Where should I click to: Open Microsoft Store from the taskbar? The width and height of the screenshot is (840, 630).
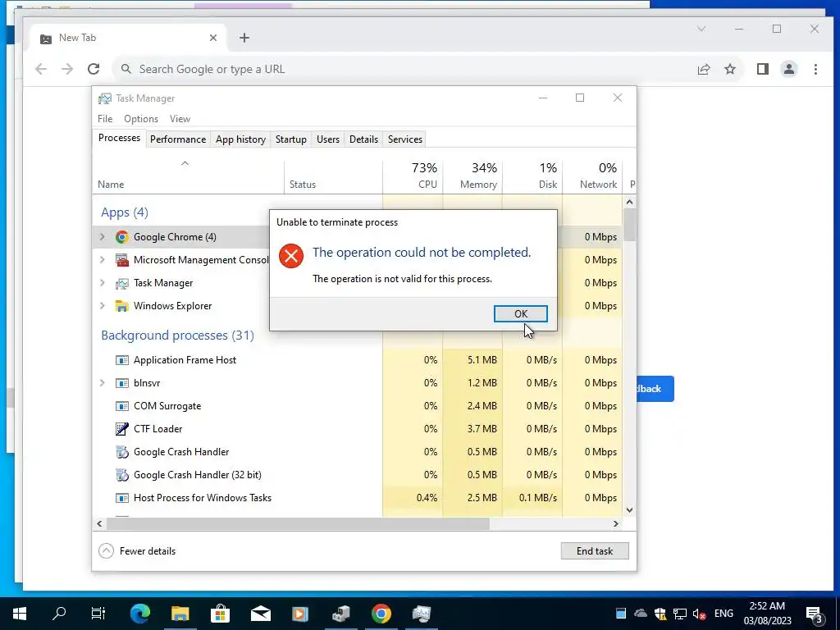(x=220, y=614)
